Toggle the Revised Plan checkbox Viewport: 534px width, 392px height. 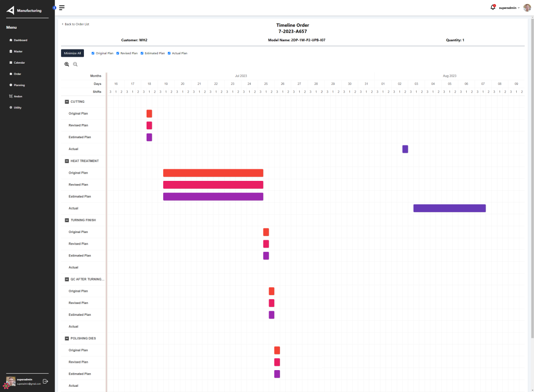117,53
